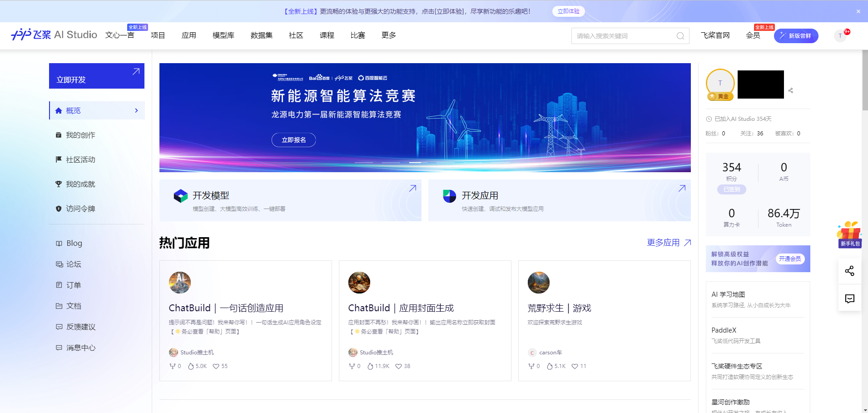Go to 模型库 in the top nav

(223, 35)
